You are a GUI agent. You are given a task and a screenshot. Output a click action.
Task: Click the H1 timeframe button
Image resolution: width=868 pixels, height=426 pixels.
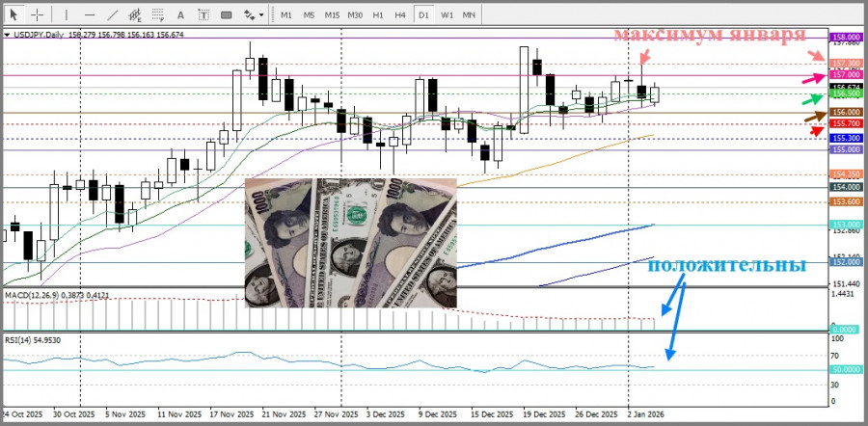click(x=378, y=14)
